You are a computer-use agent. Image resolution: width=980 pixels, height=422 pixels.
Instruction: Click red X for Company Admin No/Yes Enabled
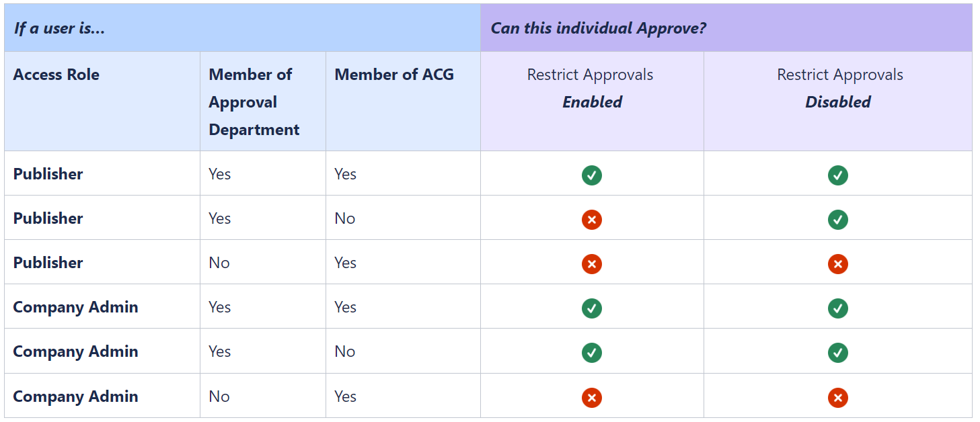click(592, 398)
